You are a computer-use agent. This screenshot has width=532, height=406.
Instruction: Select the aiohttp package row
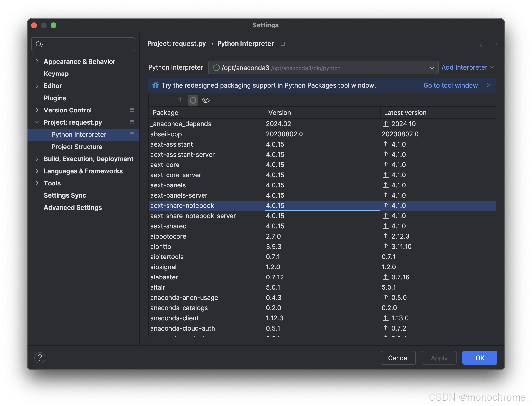click(161, 247)
